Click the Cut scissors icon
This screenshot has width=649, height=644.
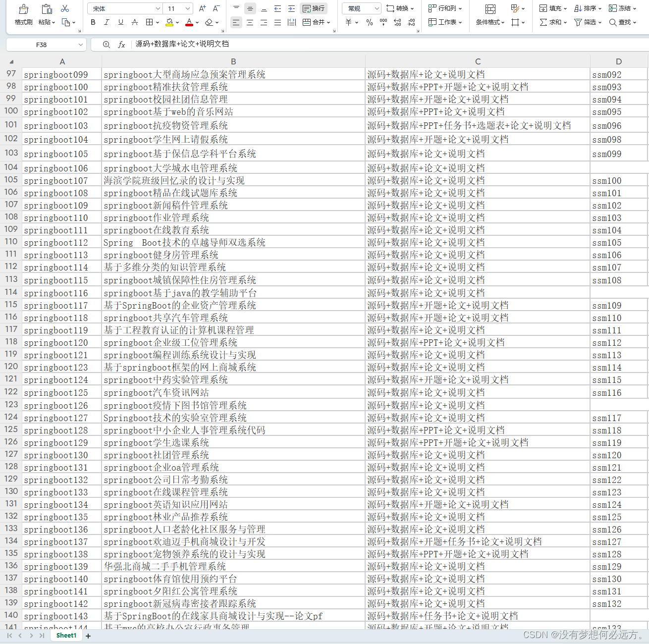[65, 8]
